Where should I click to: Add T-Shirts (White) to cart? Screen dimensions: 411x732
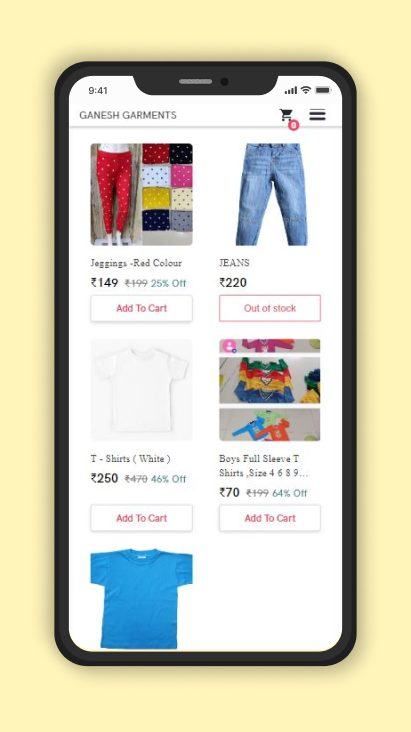pos(142,518)
